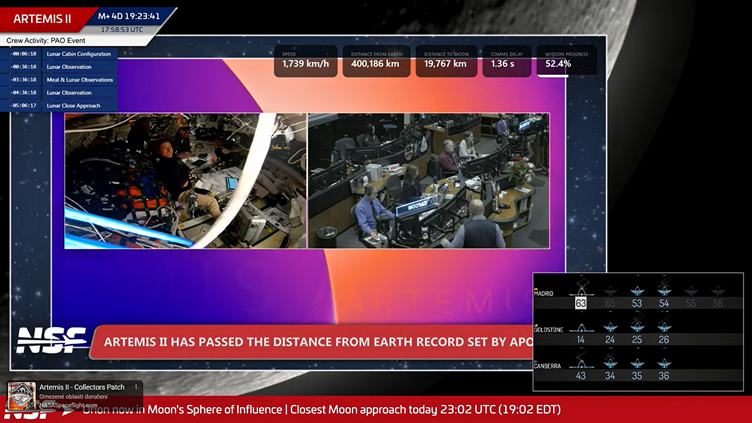Screen dimensions: 752x423
Task: Select Canberra antenna 43 dish icon
Action: pyautogui.click(x=581, y=364)
